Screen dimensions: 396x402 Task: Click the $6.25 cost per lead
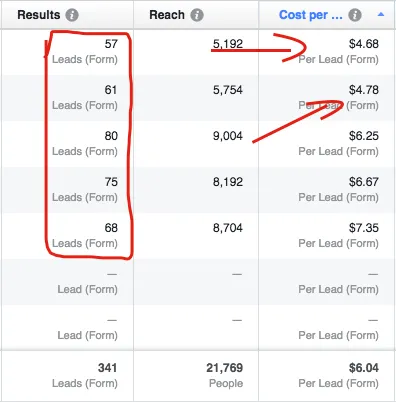[x=364, y=136]
